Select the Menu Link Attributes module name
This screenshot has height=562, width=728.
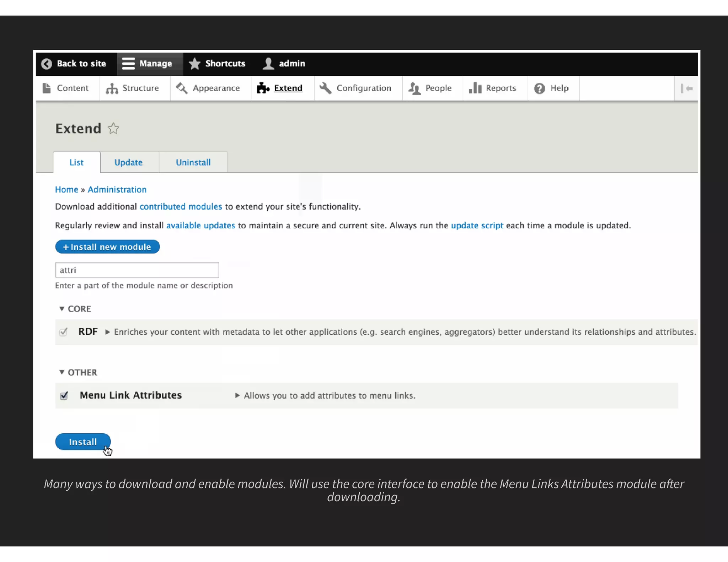pos(130,395)
